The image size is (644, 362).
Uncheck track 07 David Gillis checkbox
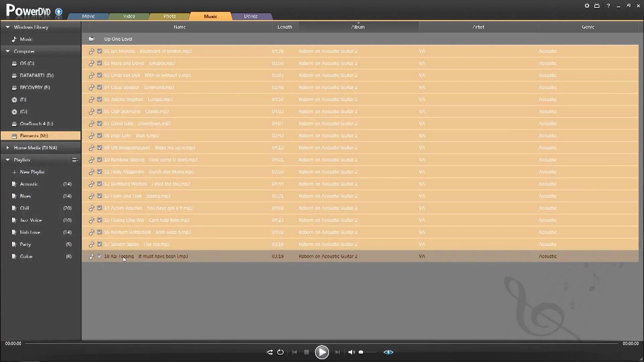point(100,124)
